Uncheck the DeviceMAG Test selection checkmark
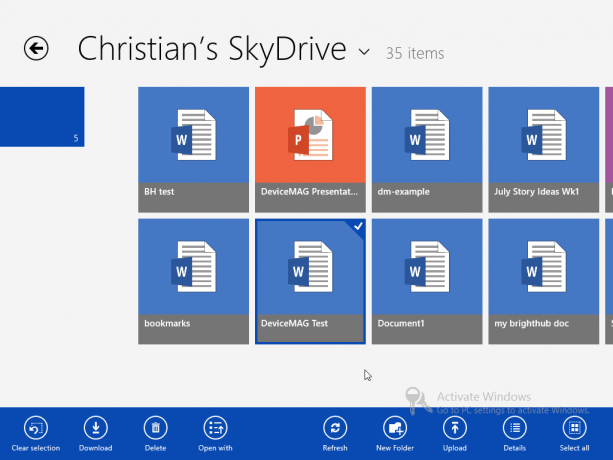The height and width of the screenshot is (460, 613). click(x=358, y=226)
